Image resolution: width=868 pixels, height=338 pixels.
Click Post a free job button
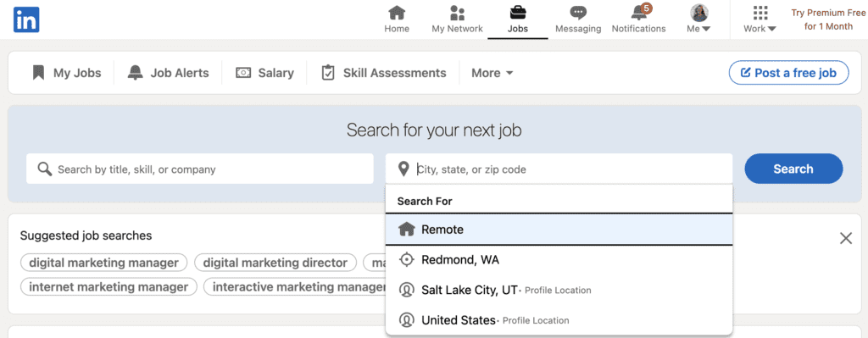point(788,73)
